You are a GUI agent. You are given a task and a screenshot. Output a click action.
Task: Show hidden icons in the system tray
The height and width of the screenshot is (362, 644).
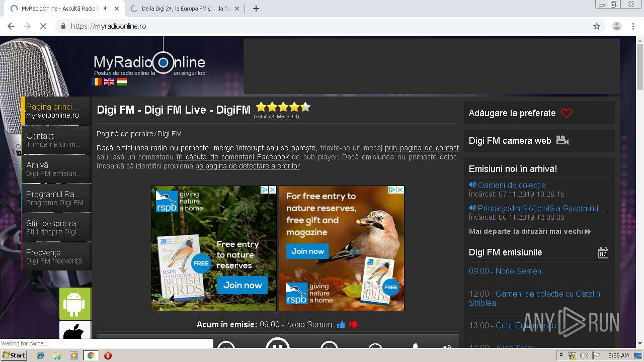coord(561,355)
